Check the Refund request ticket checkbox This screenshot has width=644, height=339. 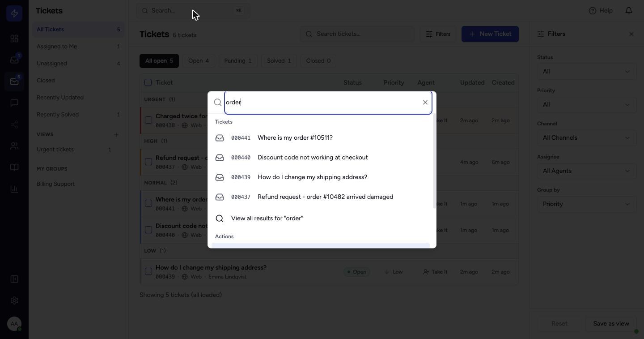click(x=148, y=162)
